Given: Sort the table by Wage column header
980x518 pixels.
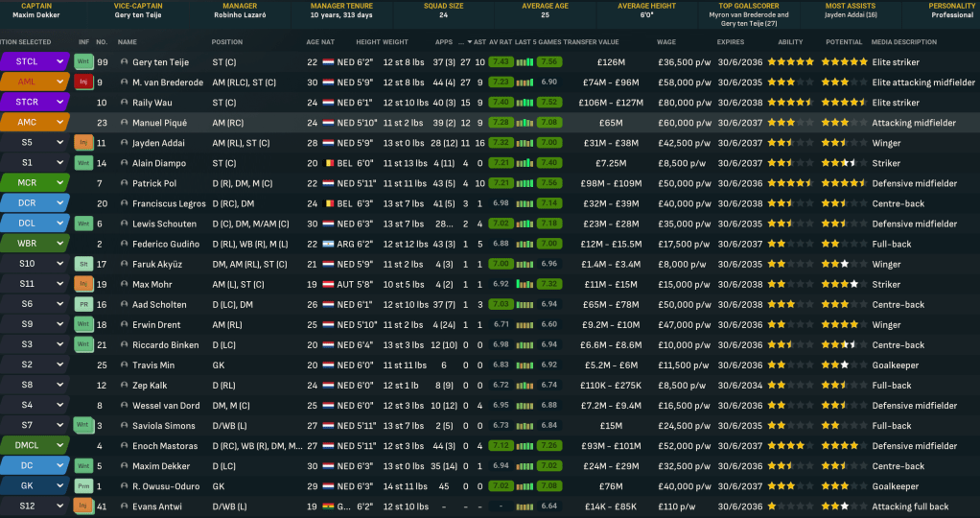Looking at the screenshot, I should [x=666, y=42].
